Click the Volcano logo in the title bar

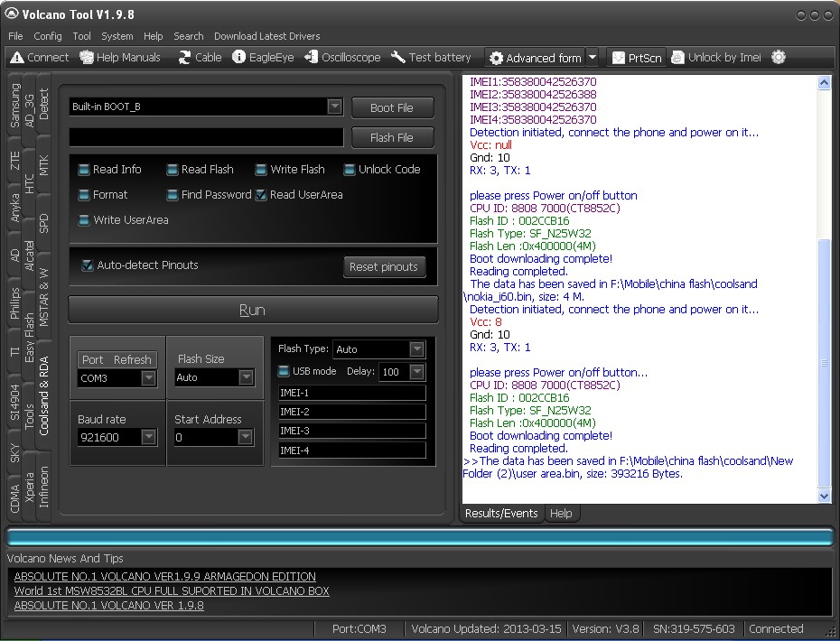point(11,14)
